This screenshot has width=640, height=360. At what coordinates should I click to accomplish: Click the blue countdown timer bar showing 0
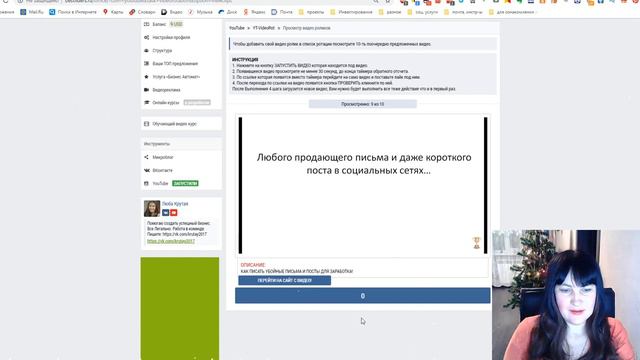(x=362, y=296)
